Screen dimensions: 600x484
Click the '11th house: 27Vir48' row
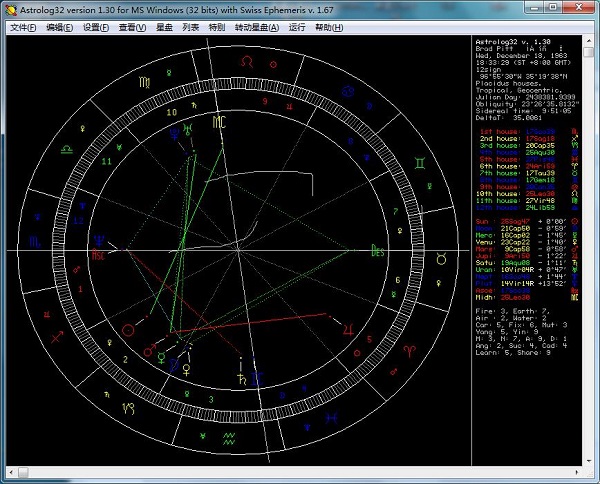[x=528, y=200]
